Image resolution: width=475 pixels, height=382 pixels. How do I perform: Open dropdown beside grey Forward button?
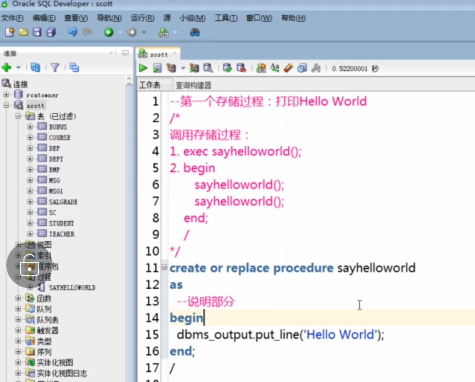pos(144,32)
